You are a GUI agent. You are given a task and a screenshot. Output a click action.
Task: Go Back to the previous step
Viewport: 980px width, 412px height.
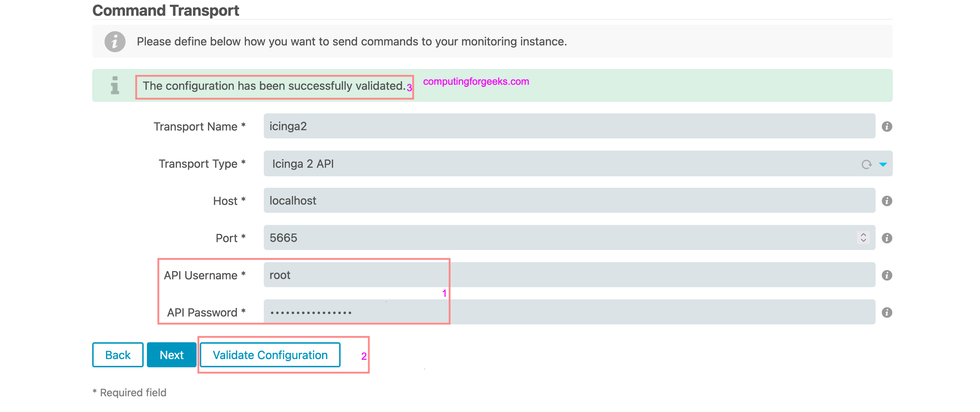118,355
